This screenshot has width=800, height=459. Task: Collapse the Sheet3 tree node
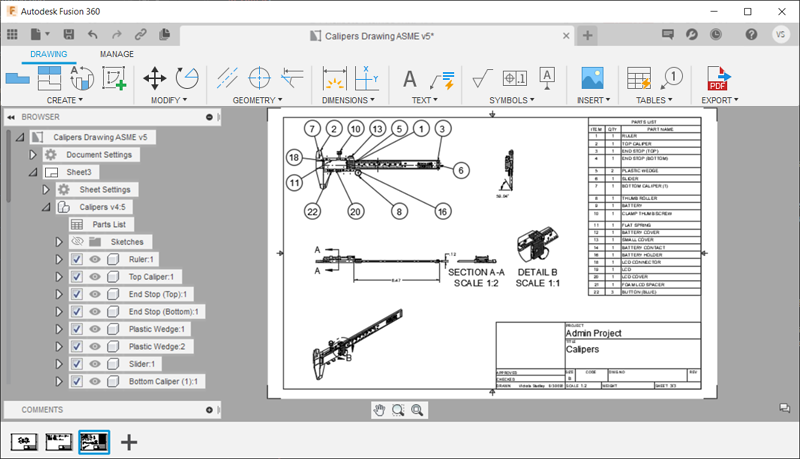point(33,172)
